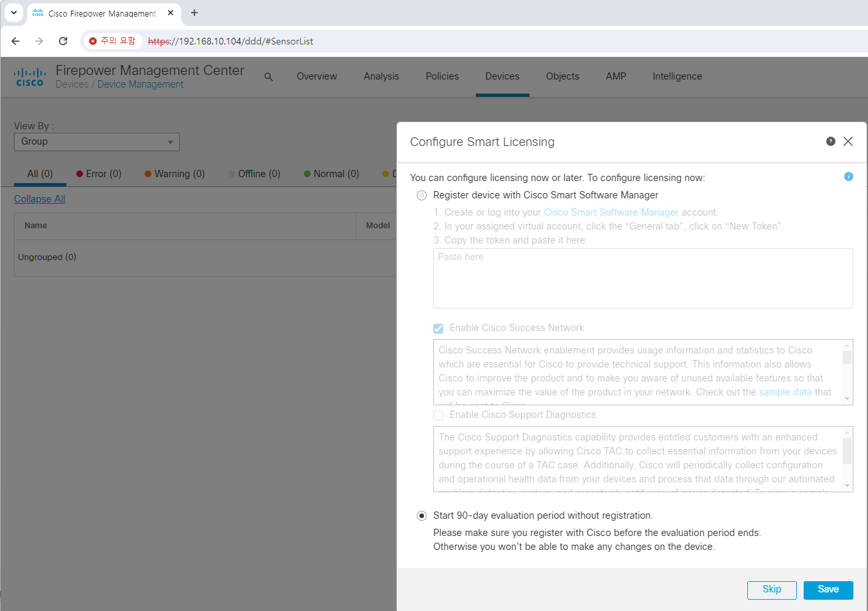The height and width of the screenshot is (611, 868).
Task: Click the Save button
Action: (x=828, y=590)
